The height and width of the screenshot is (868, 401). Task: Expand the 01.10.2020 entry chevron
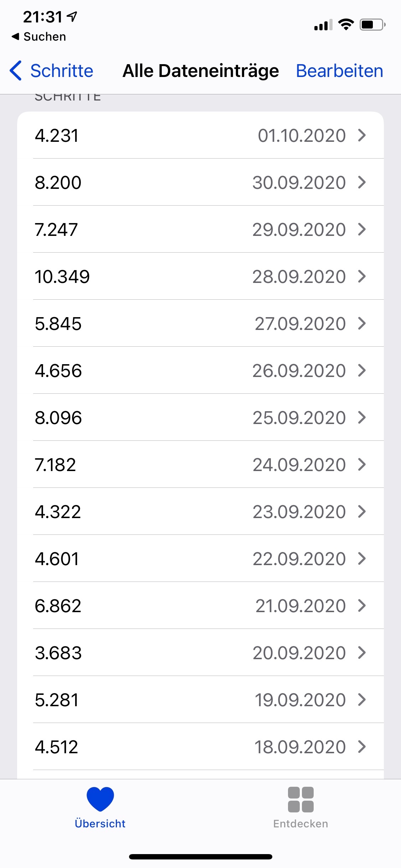pos(362,135)
